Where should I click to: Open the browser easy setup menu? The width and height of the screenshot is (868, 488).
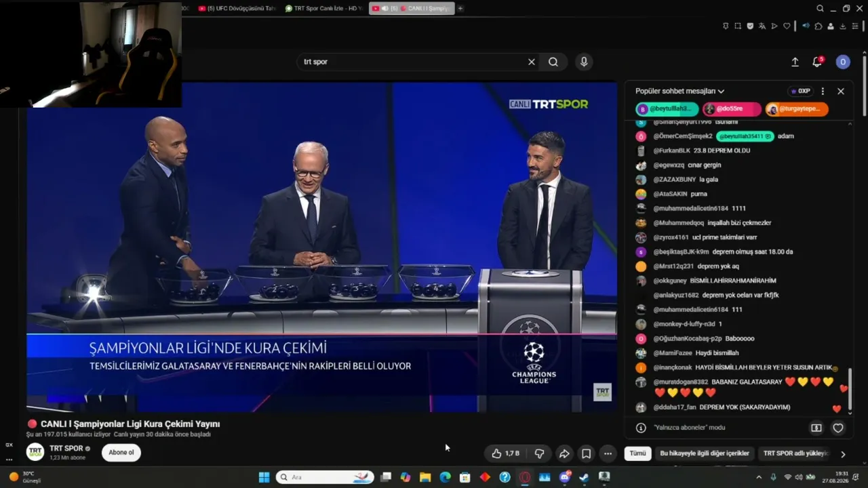(855, 26)
